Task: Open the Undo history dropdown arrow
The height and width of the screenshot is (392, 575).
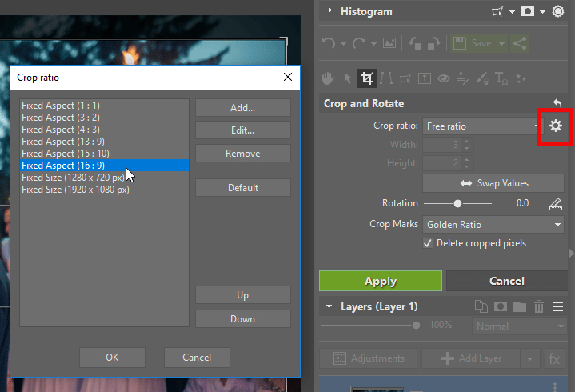Action: (343, 44)
